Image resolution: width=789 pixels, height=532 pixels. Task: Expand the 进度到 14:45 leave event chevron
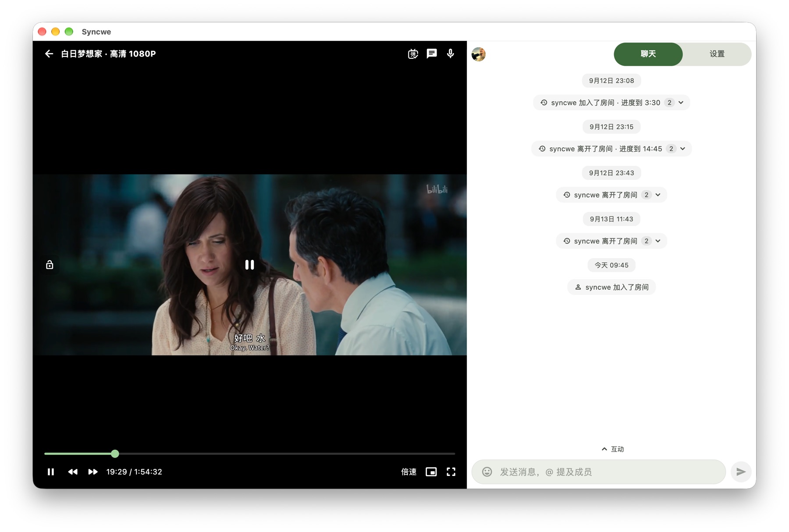pos(682,149)
